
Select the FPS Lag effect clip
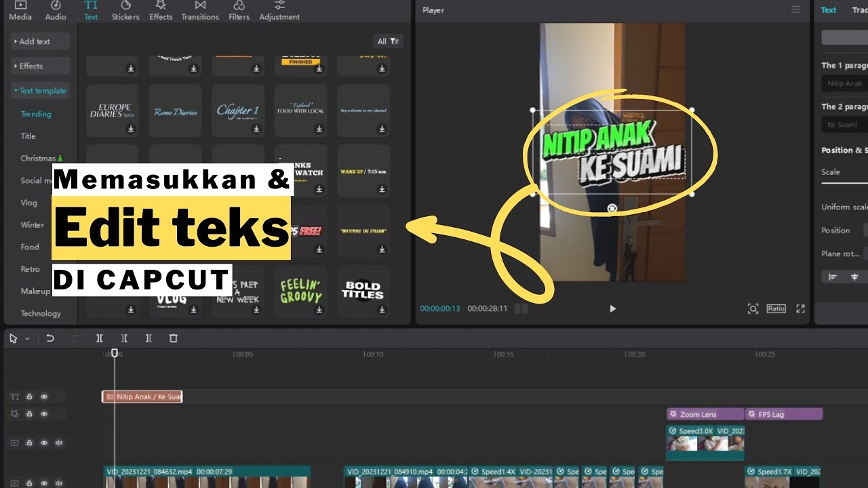pyautogui.click(x=784, y=414)
